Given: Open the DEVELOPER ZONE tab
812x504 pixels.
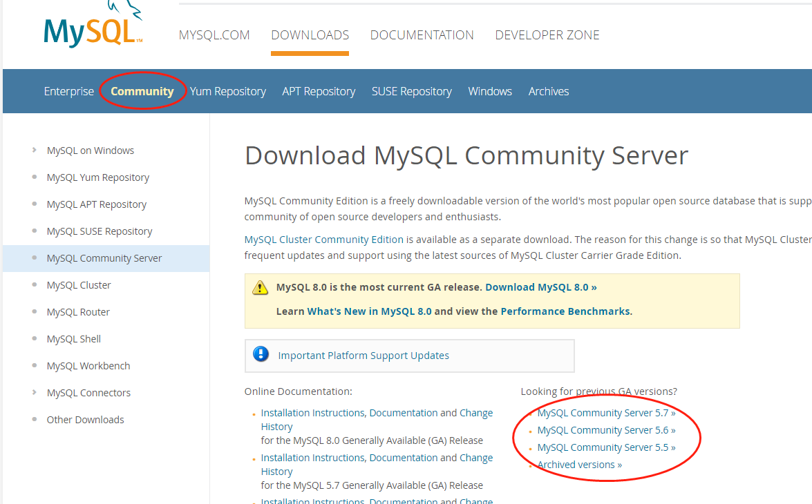Looking at the screenshot, I should tap(547, 35).
